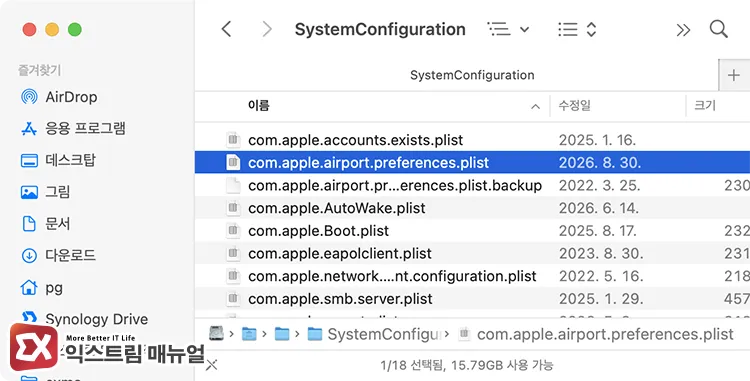
Task: Click the documents sidebar icon
Action: pyautogui.click(x=29, y=224)
